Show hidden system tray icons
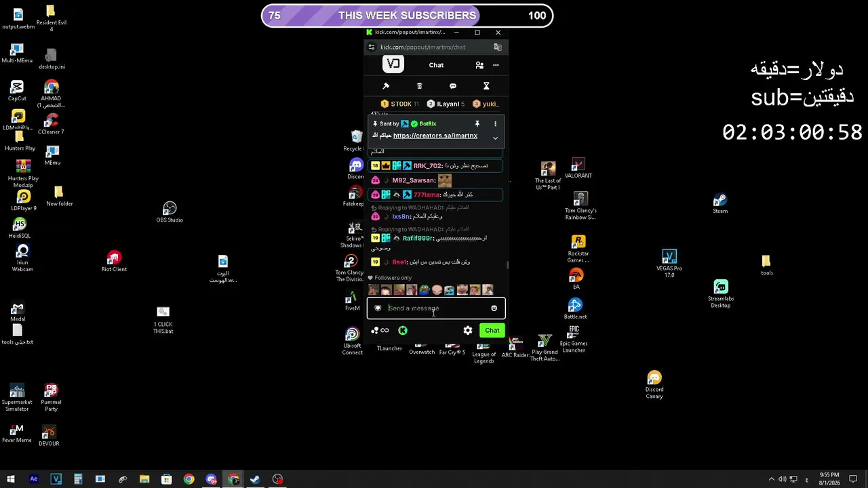The height and width of the screenshot is (488, 868). 771,479
